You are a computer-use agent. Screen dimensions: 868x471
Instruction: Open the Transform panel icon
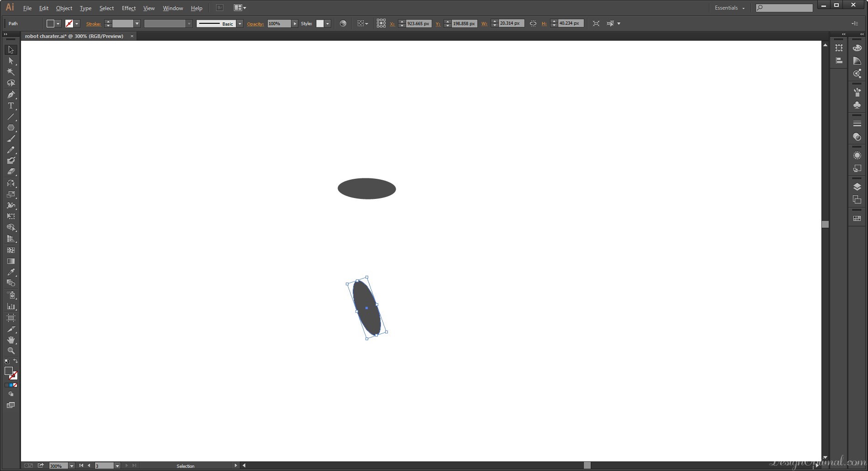pyautogui.click(x=839, y=48)
